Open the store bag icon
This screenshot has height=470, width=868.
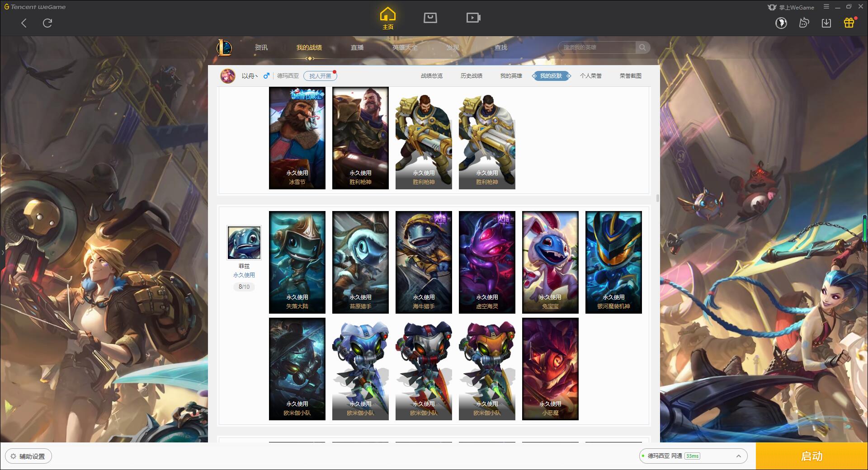coord(430,18)
